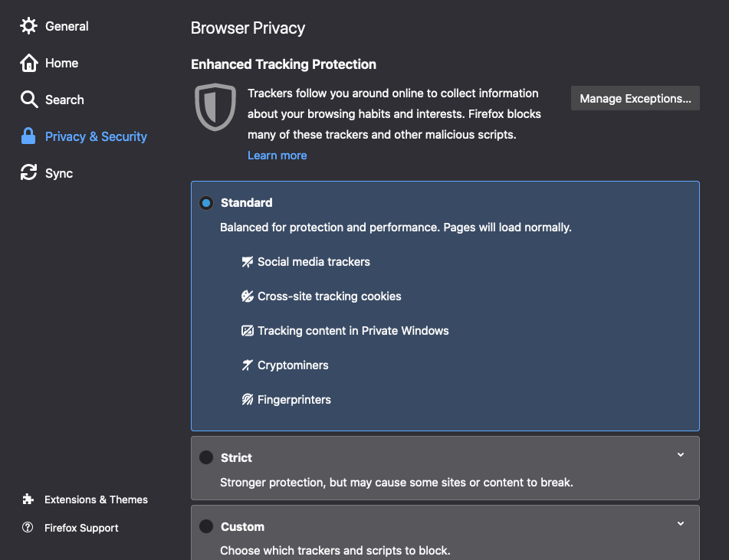Viewport: 729px width, 560px height.
Task: Select the Custom protection radio button
Action: click(x=206, y=526)
